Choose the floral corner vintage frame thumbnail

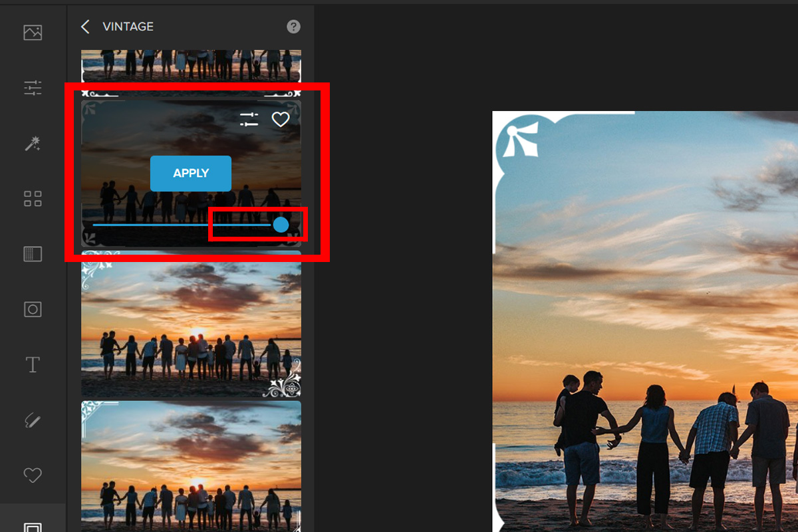(x=191, y=325)
